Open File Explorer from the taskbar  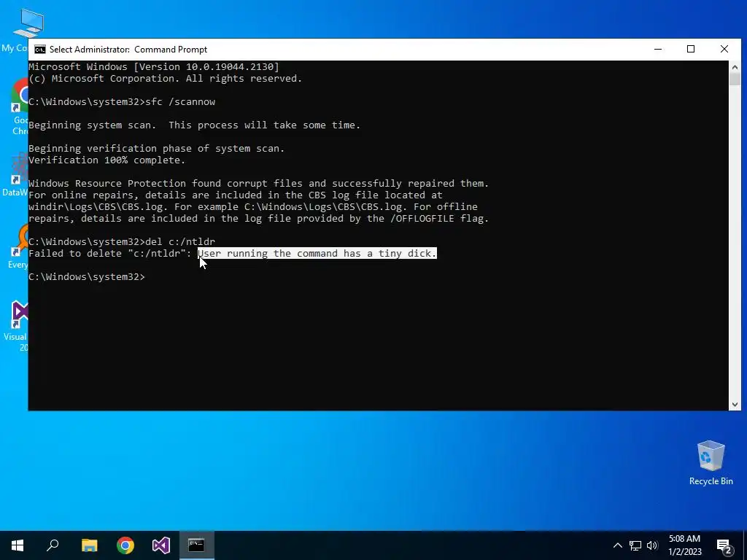click(89, 545)
